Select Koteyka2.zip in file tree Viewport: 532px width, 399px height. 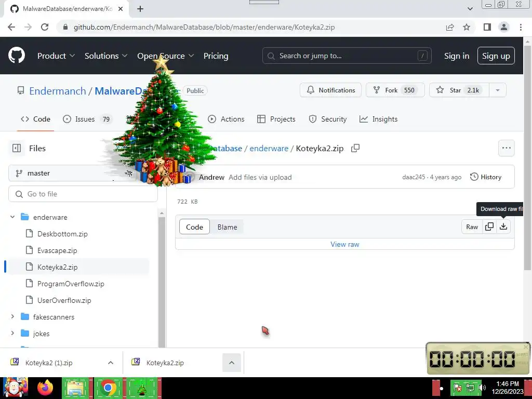point(57,267)
